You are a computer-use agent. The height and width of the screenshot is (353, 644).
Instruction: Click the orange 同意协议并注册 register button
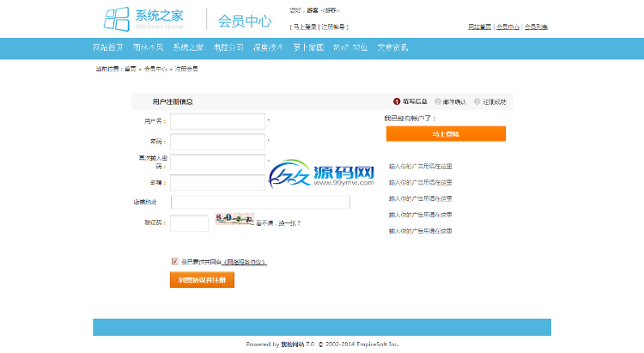click(202, 280)
